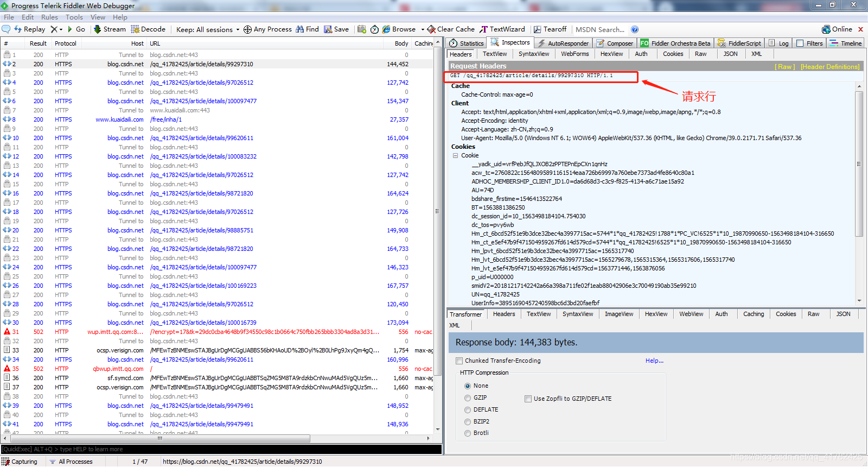
Task: Select BZIP2 compression option
Action: point(468,422)
